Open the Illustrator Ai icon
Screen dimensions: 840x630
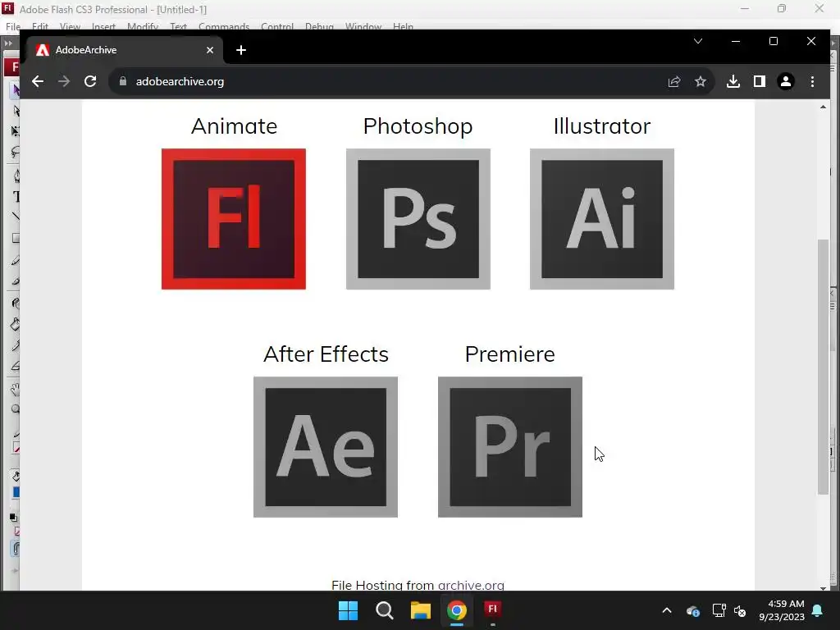pyautogui.click(x=601, y=219)
